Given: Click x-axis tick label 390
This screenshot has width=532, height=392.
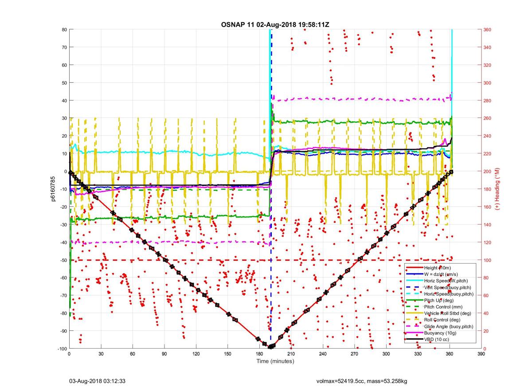Looking at the screenshot, I should (x=482, y=354).
